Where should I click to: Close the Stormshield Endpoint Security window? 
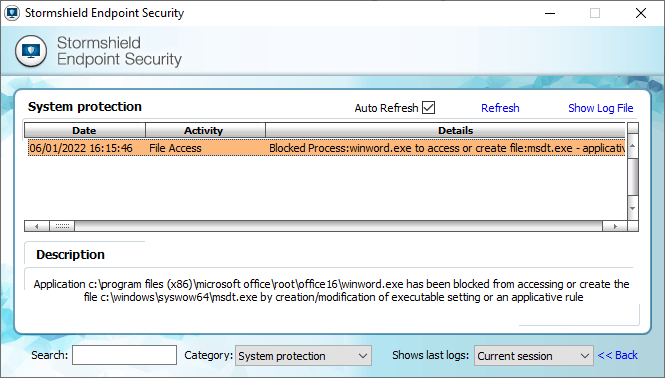click(641, 13)
